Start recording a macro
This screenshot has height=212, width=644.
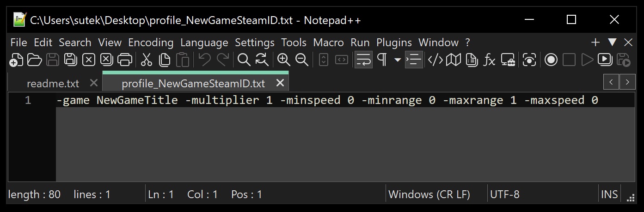coord(551,60)
